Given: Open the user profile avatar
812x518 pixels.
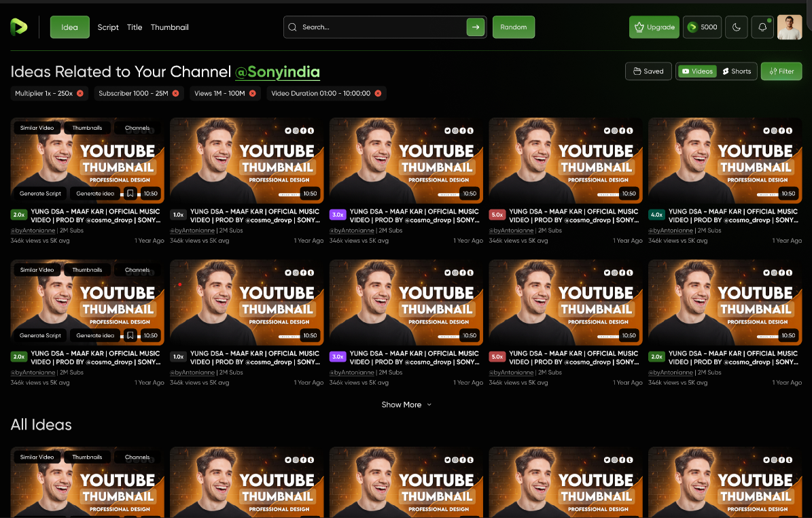Looking at the screenshot, I should [790, 27].
